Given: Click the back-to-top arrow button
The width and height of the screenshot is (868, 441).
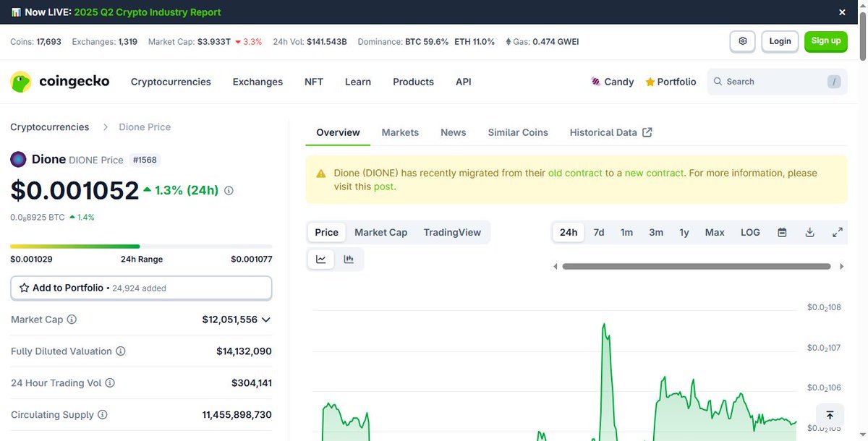Looking at the screenshot, I should click(x=830, y=415).
